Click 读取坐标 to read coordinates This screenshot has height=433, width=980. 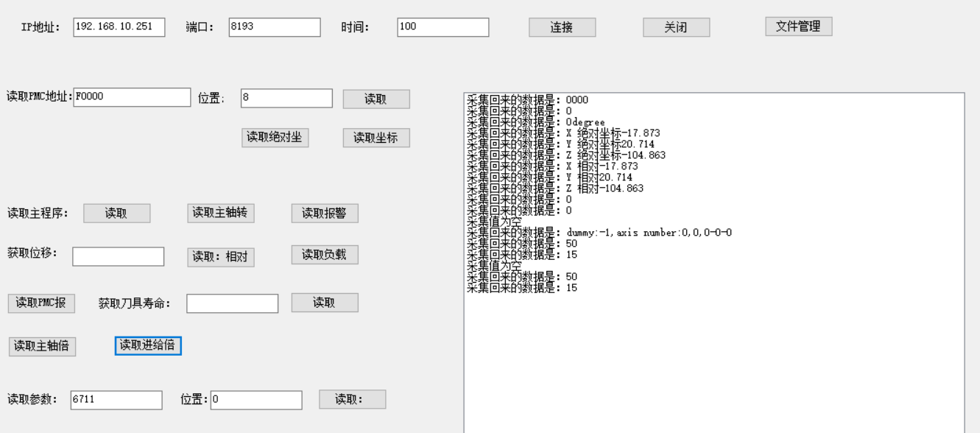(378, 137)
